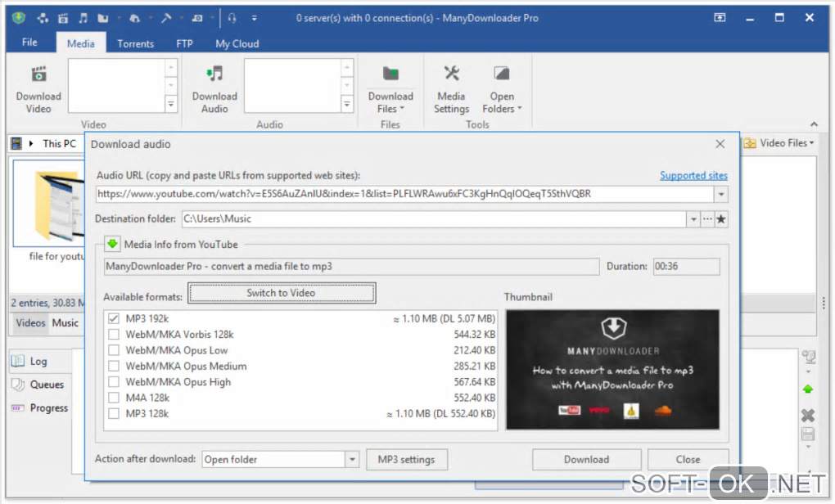Select the 'file for youtu' folder thumbnail
This screenshot has height=504, width=835.
pyautogui.click(x=49, y=203)
